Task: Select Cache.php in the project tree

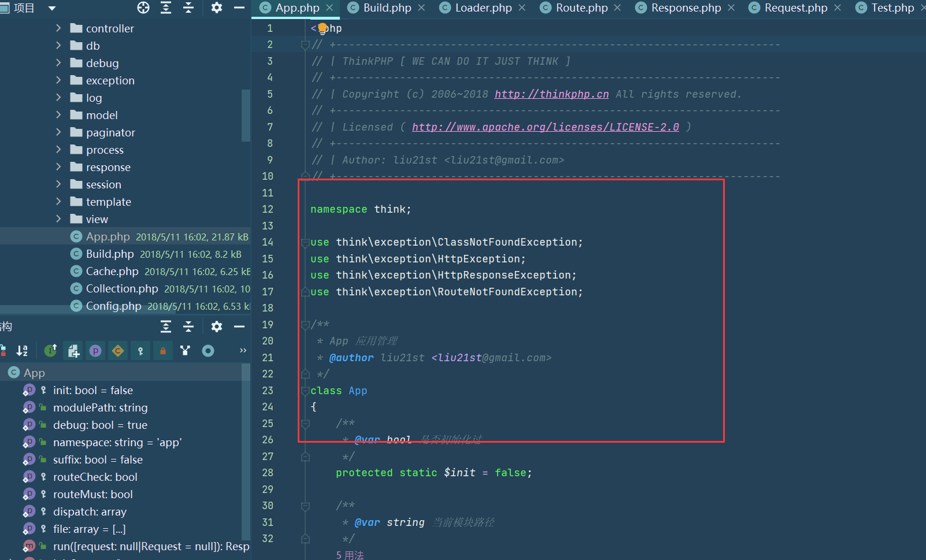Action: click(112, 271)
